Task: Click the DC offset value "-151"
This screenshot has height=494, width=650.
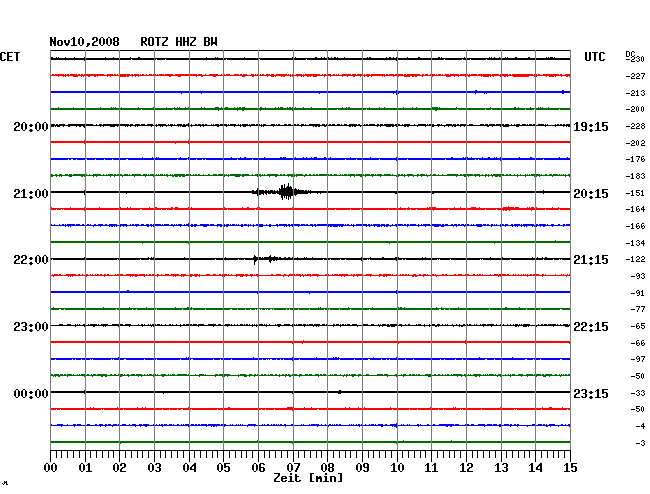Action: [x=635, y=194]
